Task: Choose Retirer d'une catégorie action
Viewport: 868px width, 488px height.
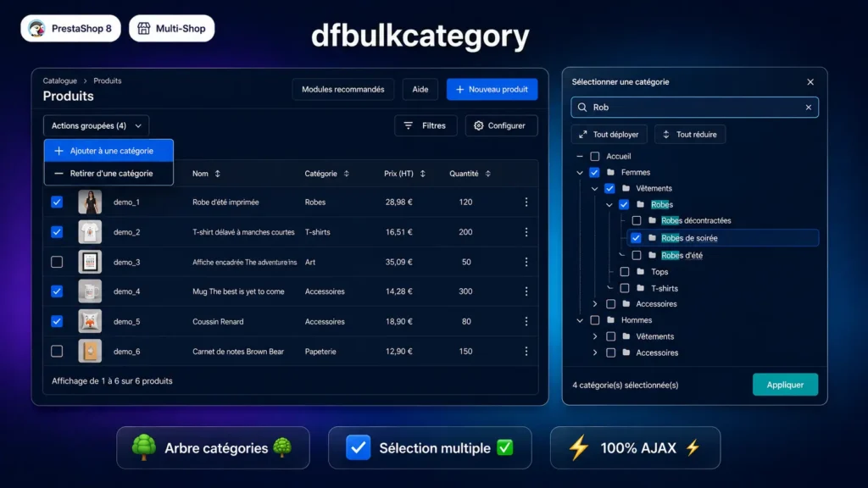Action: click(x=108, y=173)
